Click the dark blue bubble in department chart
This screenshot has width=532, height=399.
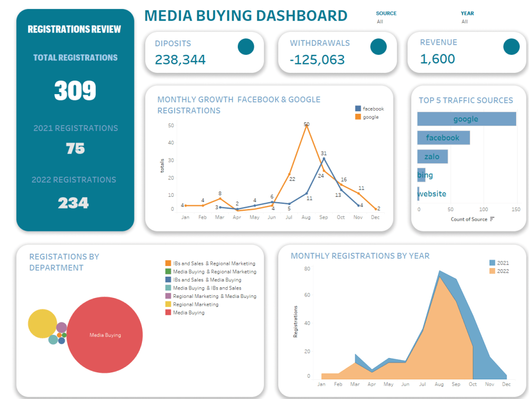point(61,340)
